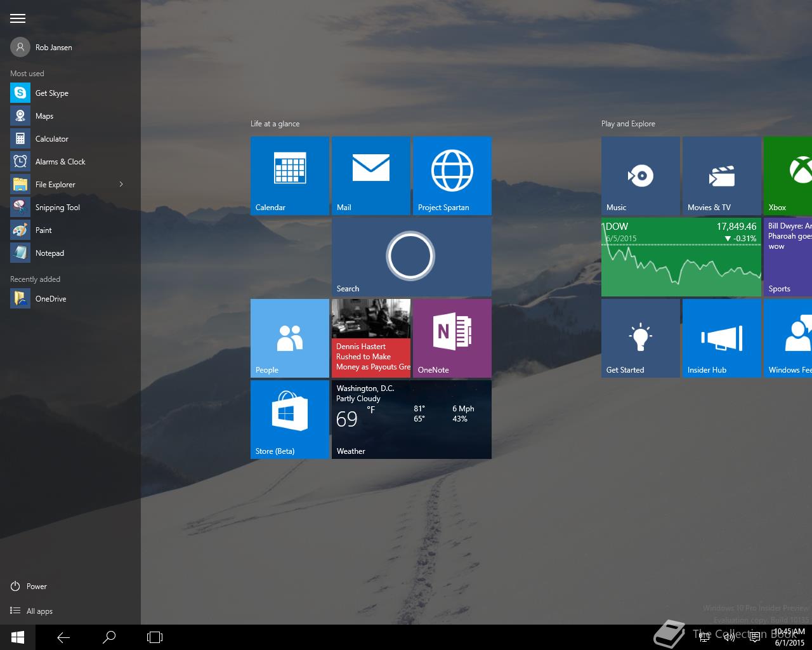Open the Dennis Hastert news tile
812x650 pixels.
pos(371,338)
